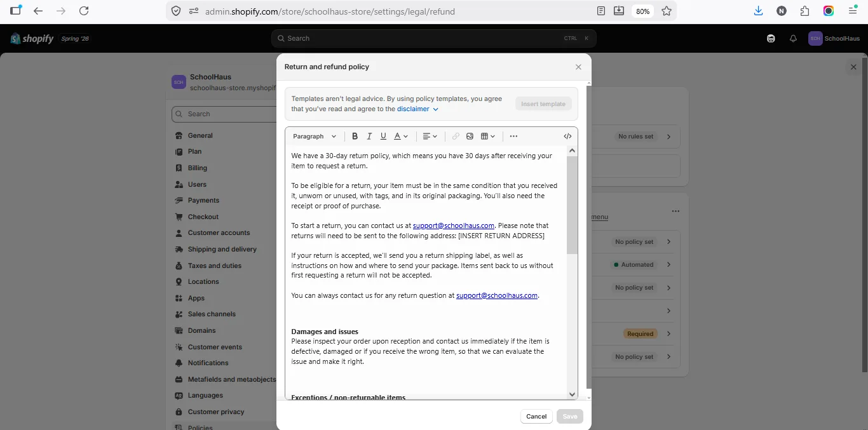This screenshot has width=868, height=430.
Task: Focus the Shopify admin search bar
Action: click(434, 39)
